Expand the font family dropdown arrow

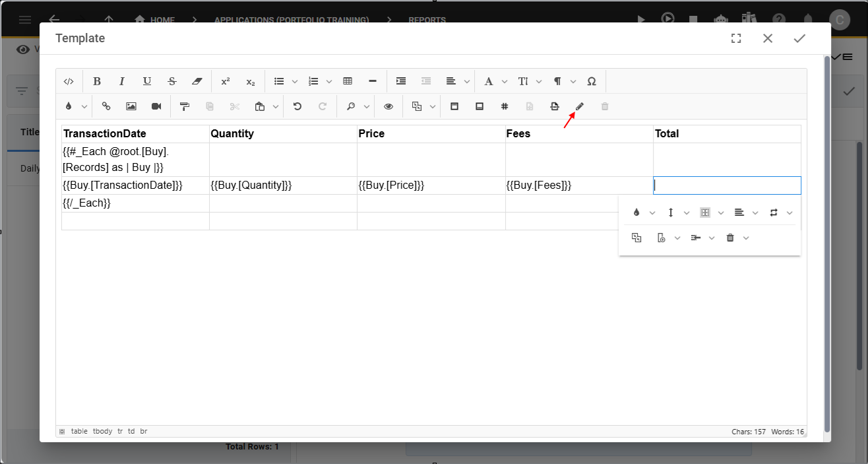tap(505, 81)
